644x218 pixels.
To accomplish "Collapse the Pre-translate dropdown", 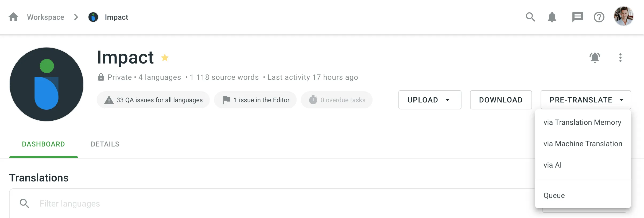I will click(x=585, y=100).
